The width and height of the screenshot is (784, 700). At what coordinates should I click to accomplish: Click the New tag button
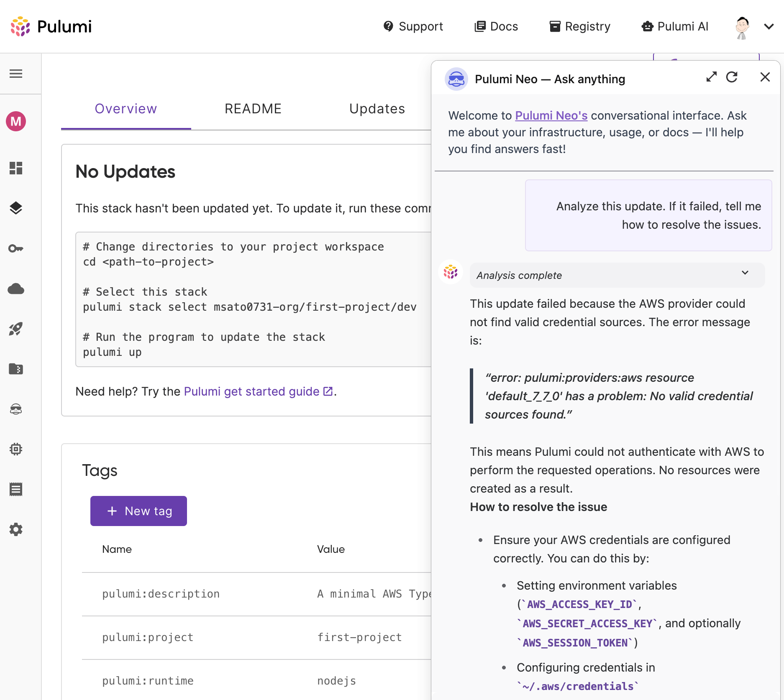tap(138, 511)
